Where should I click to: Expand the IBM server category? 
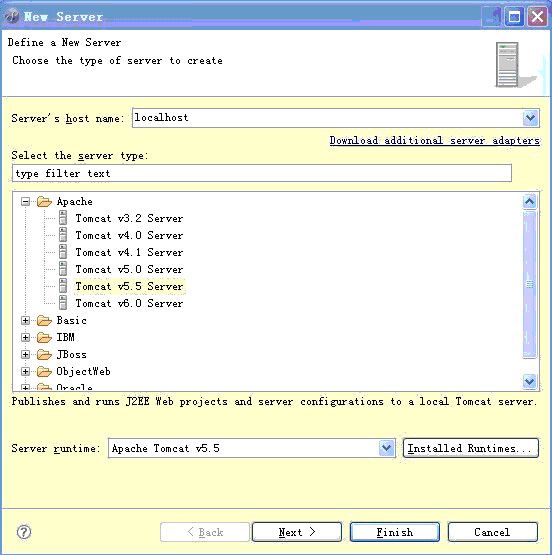(25, 338)
